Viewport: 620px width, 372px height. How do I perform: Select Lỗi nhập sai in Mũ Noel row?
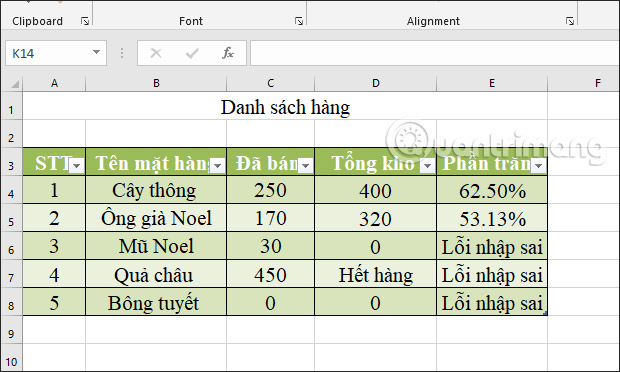(x=492, y=246)
